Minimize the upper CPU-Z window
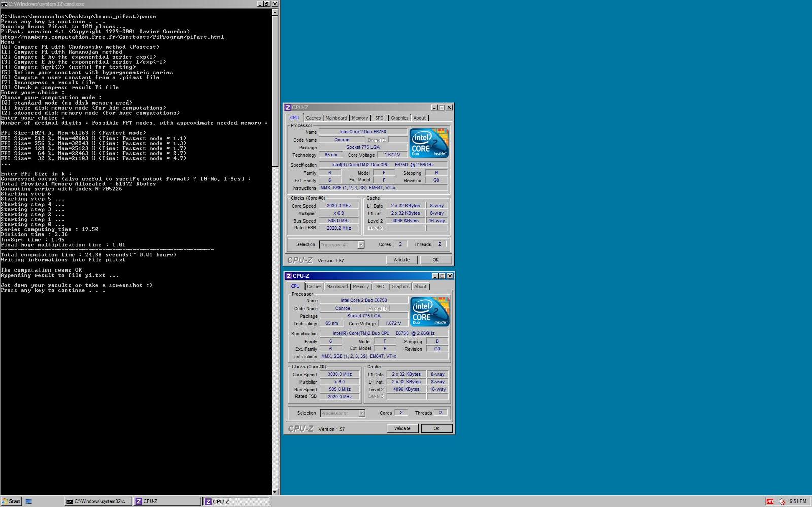 point(434,107)
